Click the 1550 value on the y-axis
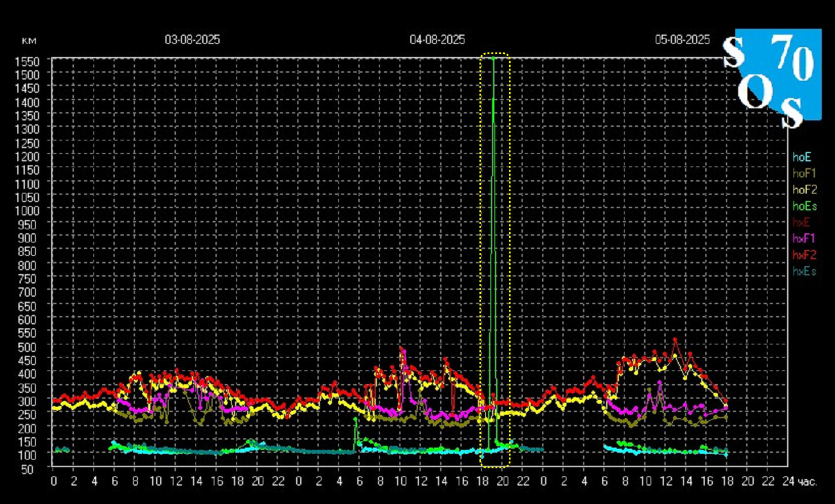Viewport: 835px width, 504px height. point(27,61)
